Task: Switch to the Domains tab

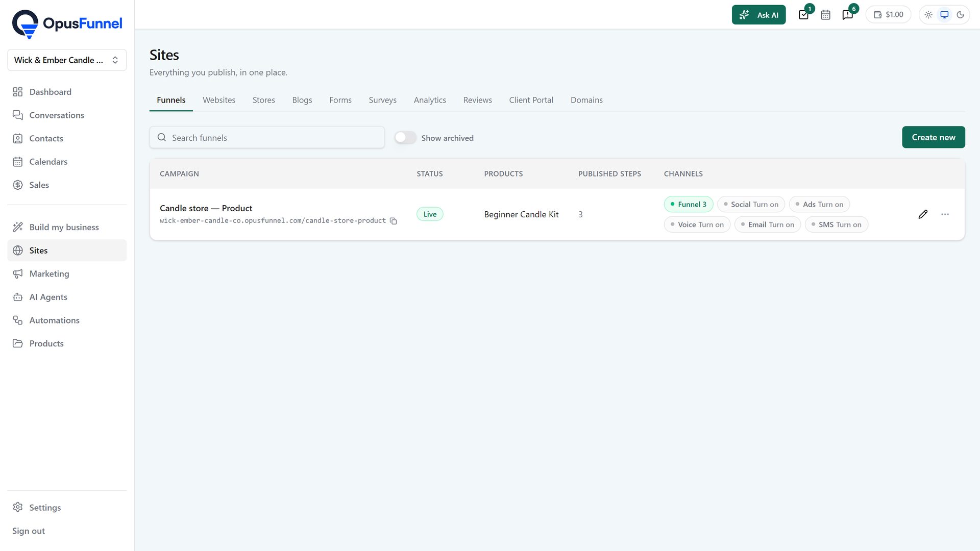Action: (586, 100)
